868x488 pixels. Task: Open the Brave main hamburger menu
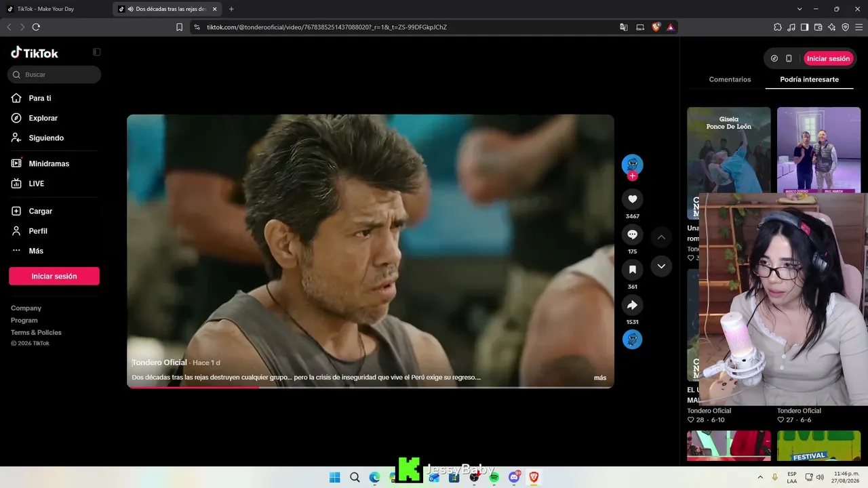click(x=859, y=27)
